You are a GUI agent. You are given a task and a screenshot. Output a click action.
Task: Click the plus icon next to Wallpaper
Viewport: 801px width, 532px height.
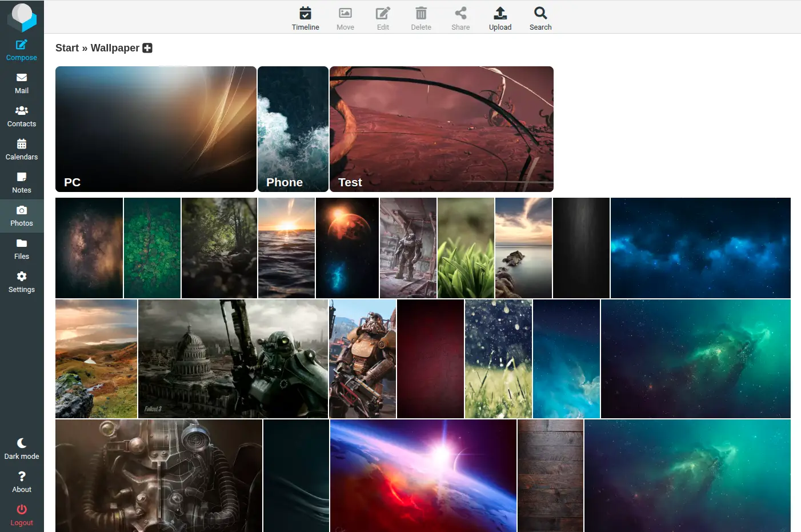click(147, 48)
